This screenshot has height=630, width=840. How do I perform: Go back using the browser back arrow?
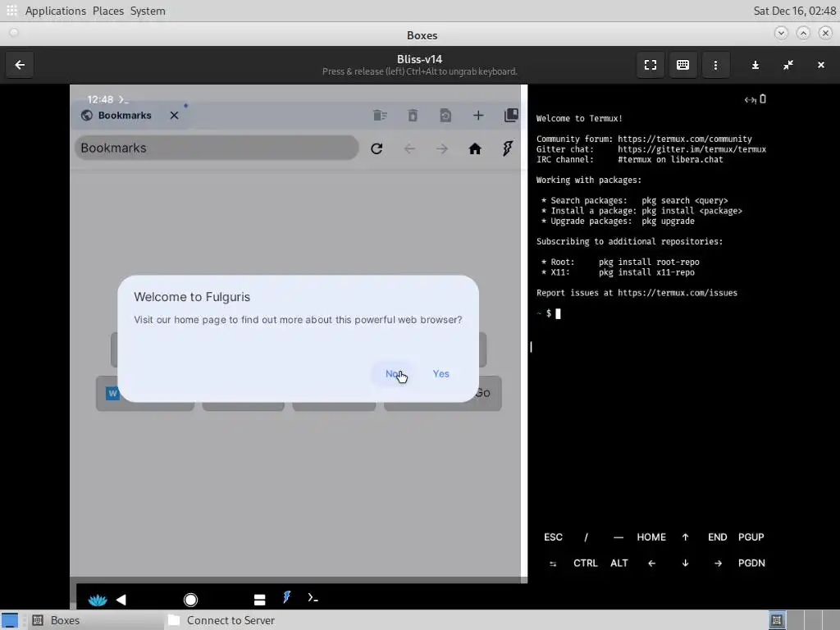pos(409,148)
